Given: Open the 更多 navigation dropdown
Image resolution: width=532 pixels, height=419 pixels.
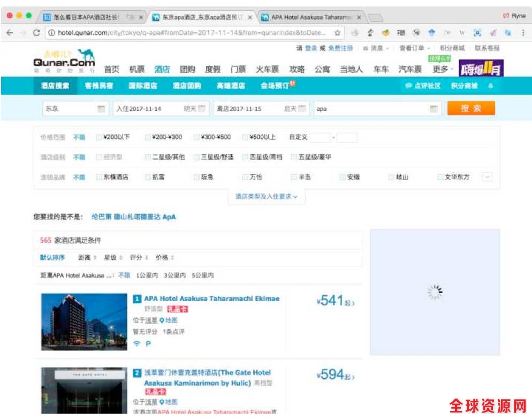Looking at the screenshot, I should point(443,69).
